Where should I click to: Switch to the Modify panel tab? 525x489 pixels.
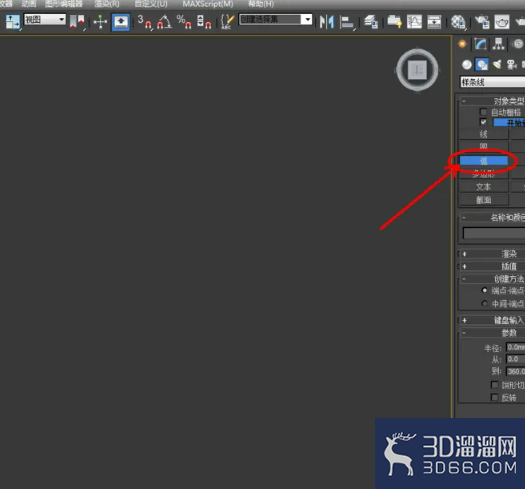click(x=480, y=44)
